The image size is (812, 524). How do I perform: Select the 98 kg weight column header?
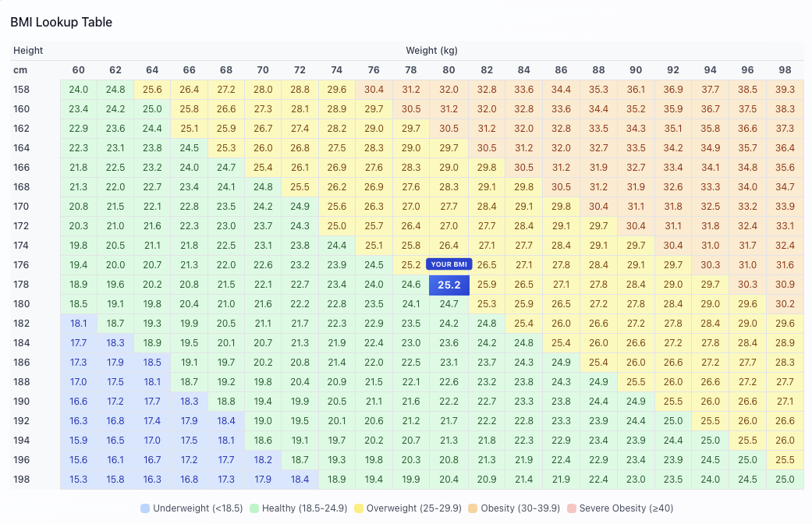[x=785, y=69]
